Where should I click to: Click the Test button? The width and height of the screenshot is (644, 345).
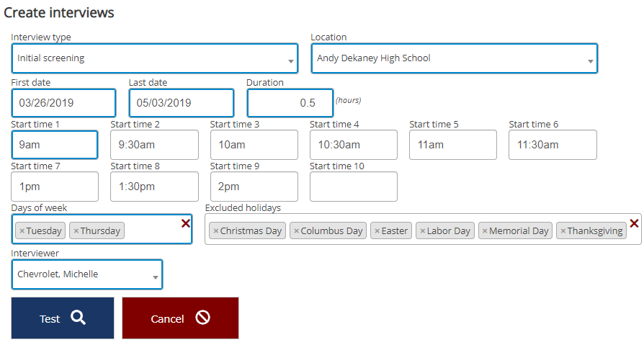(63, 318)
